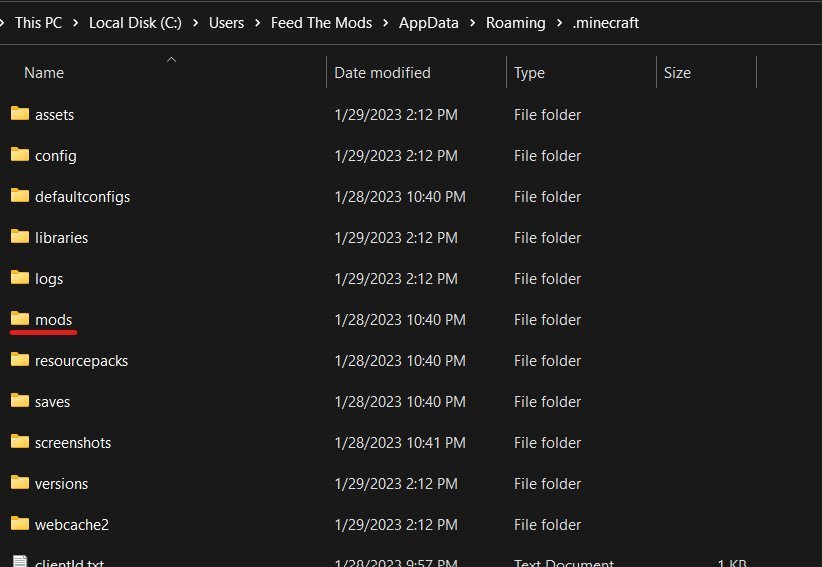This screenshot has width=822, height=567.
Task: Sort by Date modified column header
Action: tap(382, 73)
